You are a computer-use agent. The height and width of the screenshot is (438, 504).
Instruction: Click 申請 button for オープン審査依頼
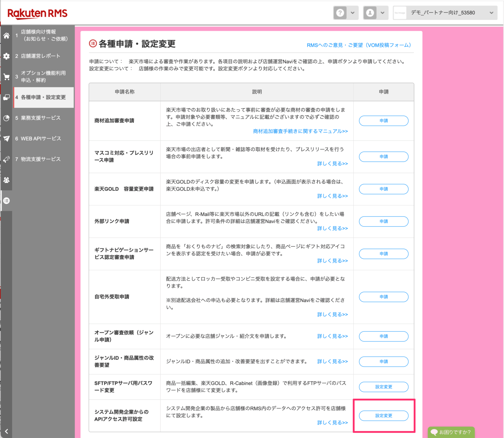tap(384, 336)
